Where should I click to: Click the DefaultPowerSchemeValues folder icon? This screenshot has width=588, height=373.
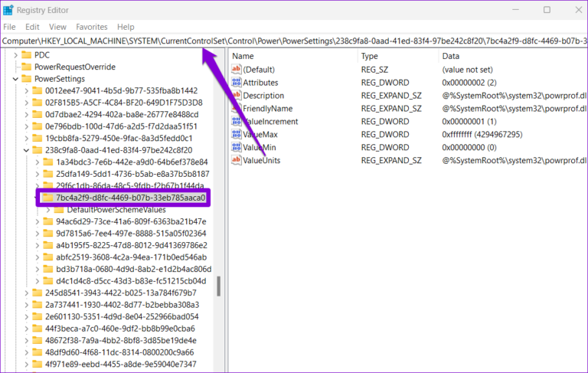coord(58,209)
